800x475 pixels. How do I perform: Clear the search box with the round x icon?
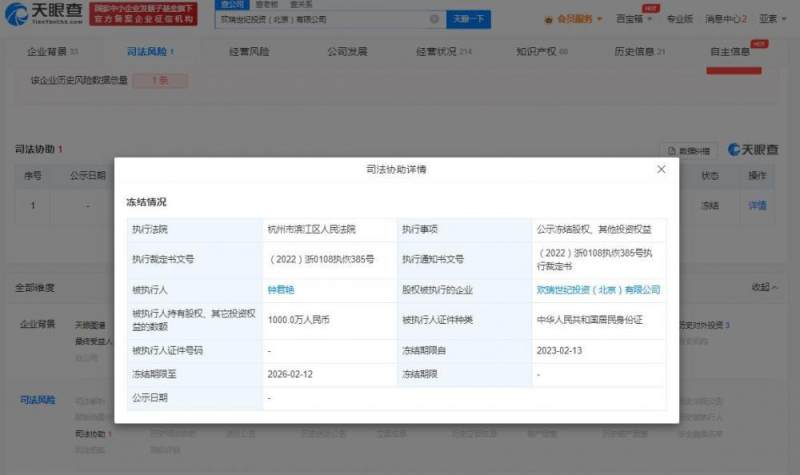click(434, 19)
